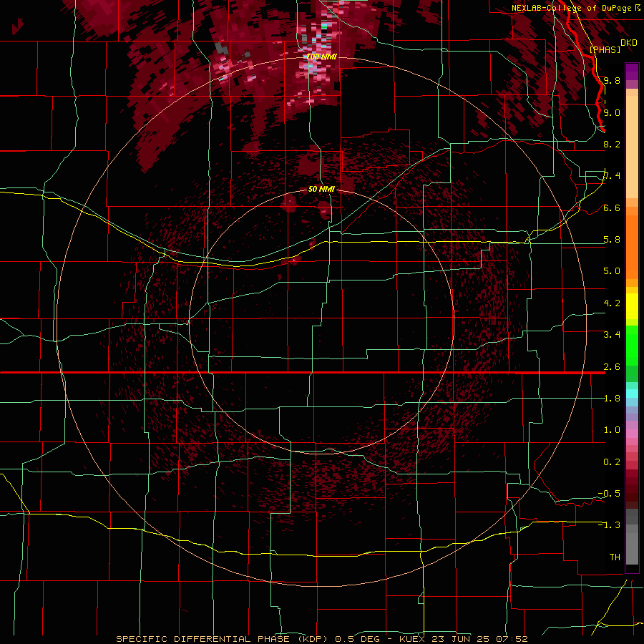The width and height of the screenshot is (644, 644).
Task: Click the TH label on the color scale
Action: click(615, 557)
